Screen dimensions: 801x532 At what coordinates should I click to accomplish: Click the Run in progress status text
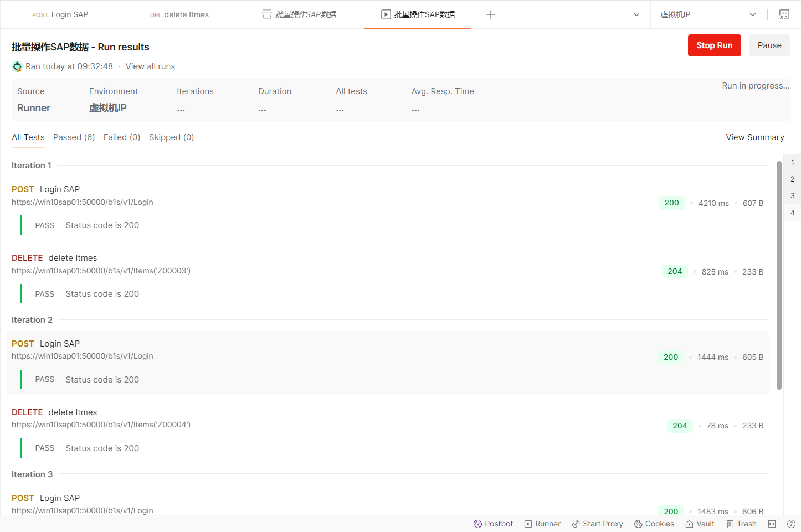pyautogui.click(x=756, y=86)
